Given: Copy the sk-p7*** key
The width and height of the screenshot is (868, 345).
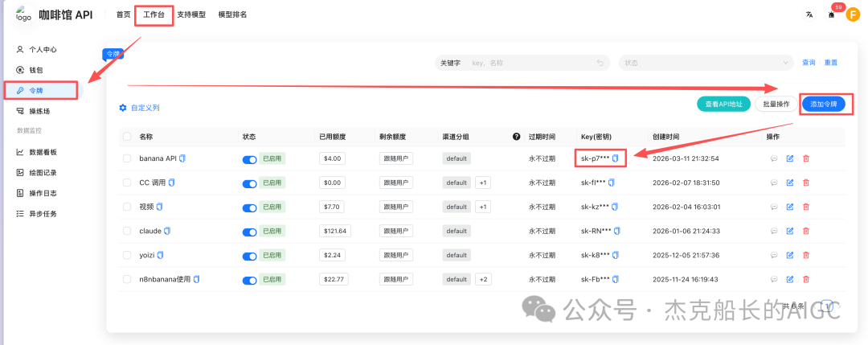Looking at the screenshot, I should pyautogui.click(x=615, y=158).
